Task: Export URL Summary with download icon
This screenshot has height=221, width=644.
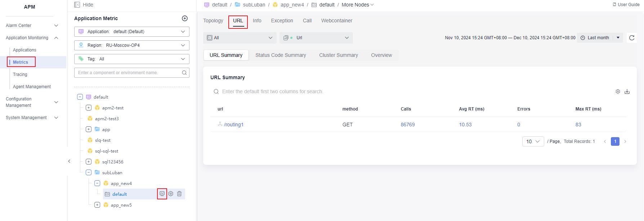Action: pyautogui.click(x=627, y=91)
